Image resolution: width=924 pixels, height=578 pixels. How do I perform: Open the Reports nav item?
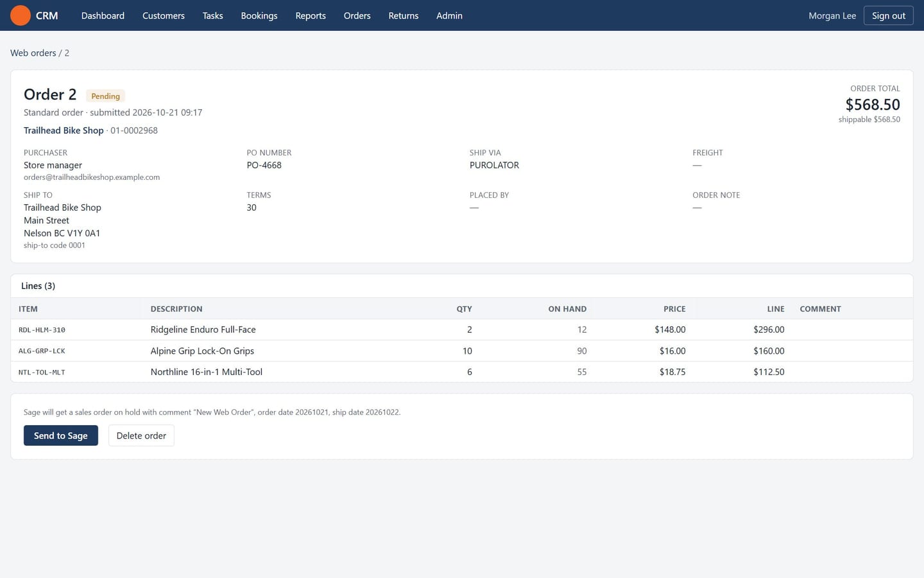coord(311,15)
